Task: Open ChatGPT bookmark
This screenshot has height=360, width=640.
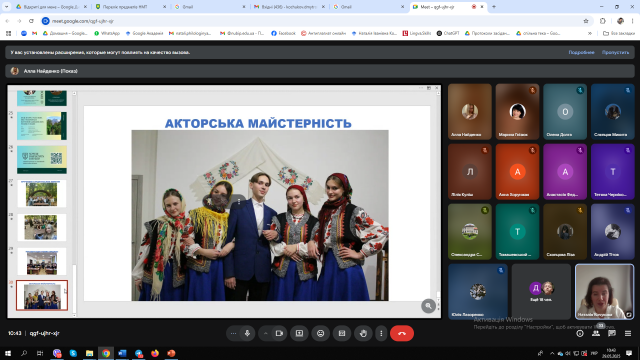Action: click(x=448, y=33)
